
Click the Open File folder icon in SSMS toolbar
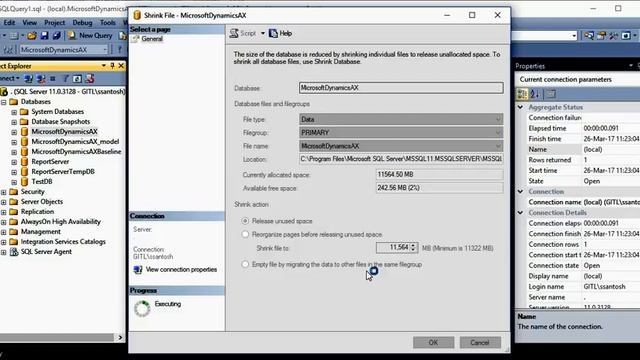(x=32, y=36)
